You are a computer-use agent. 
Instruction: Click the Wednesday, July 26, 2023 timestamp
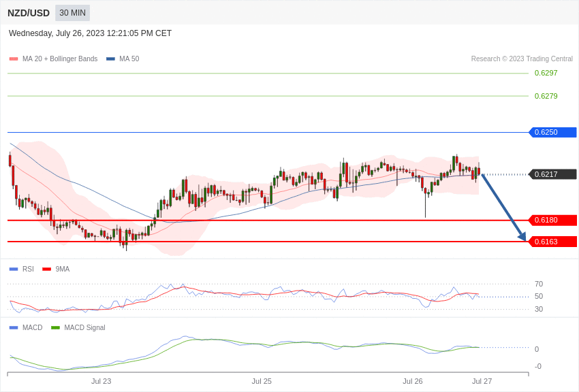point(90,33)
